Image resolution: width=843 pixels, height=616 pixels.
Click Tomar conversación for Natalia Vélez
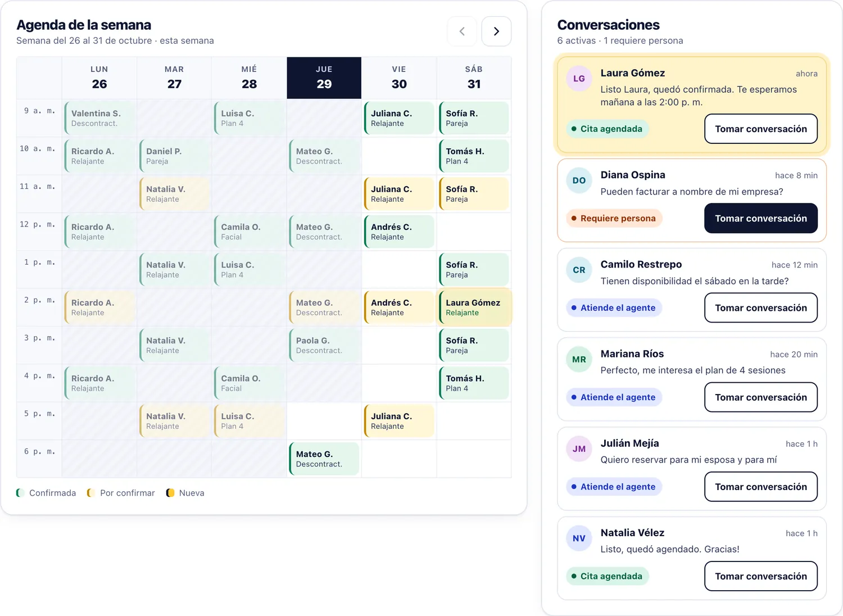click(761, 576)
